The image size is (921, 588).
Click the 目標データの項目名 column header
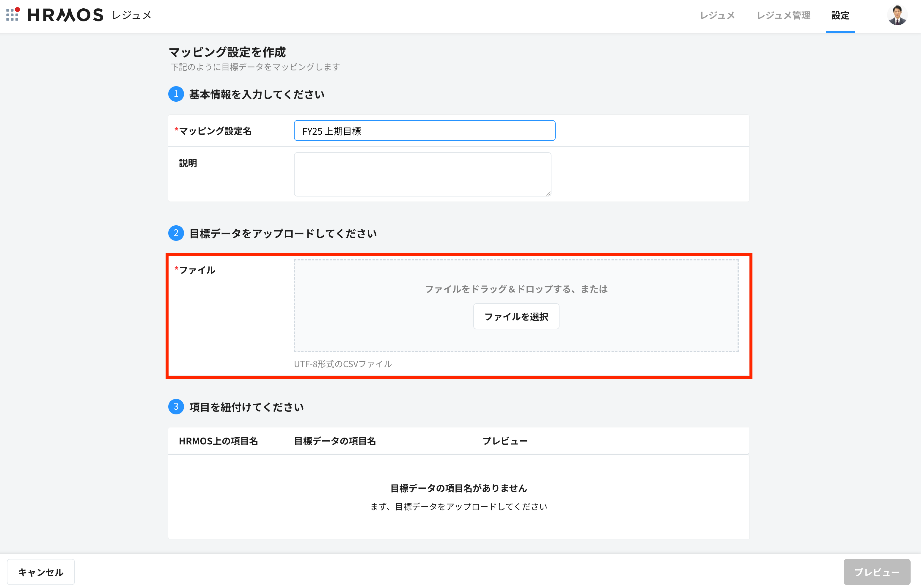pos(335,441)
